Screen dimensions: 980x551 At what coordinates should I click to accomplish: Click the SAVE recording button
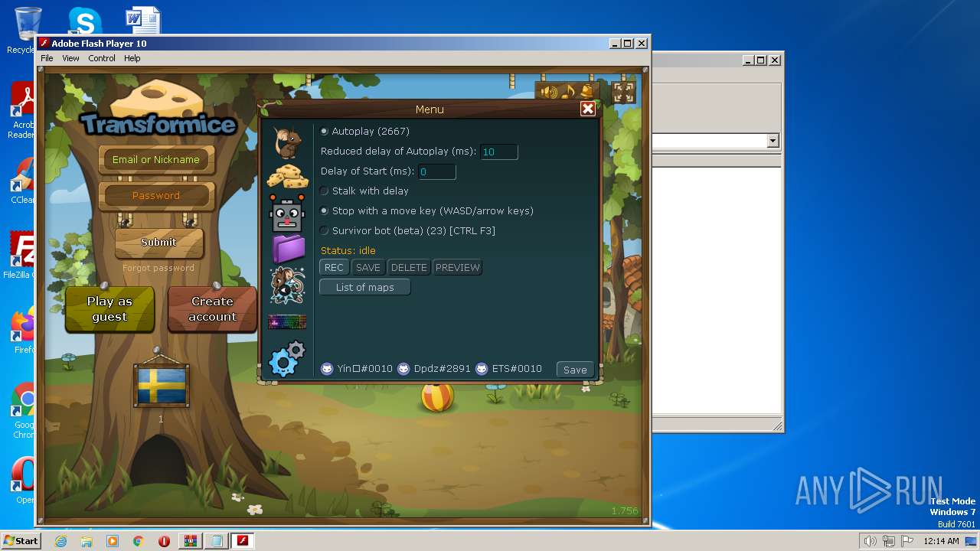pos(368,267)
